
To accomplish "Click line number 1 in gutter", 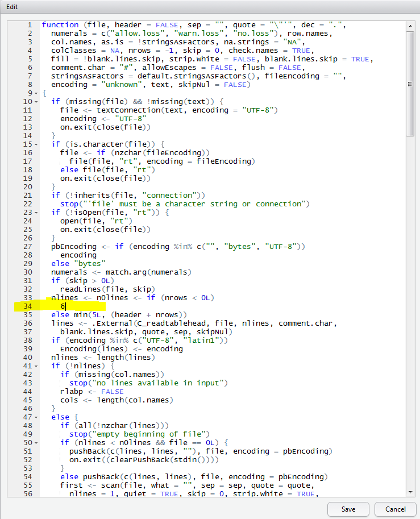I will click(x=30, y=25).
